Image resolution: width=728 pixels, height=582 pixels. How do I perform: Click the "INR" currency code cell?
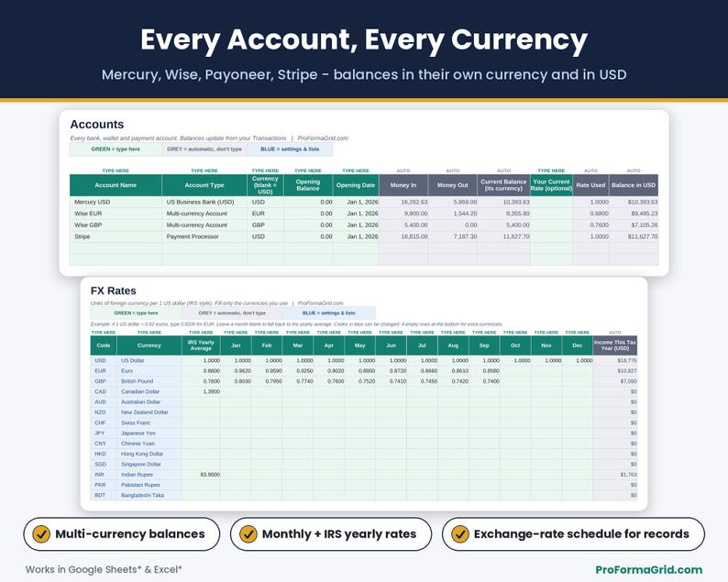[104, 475]
